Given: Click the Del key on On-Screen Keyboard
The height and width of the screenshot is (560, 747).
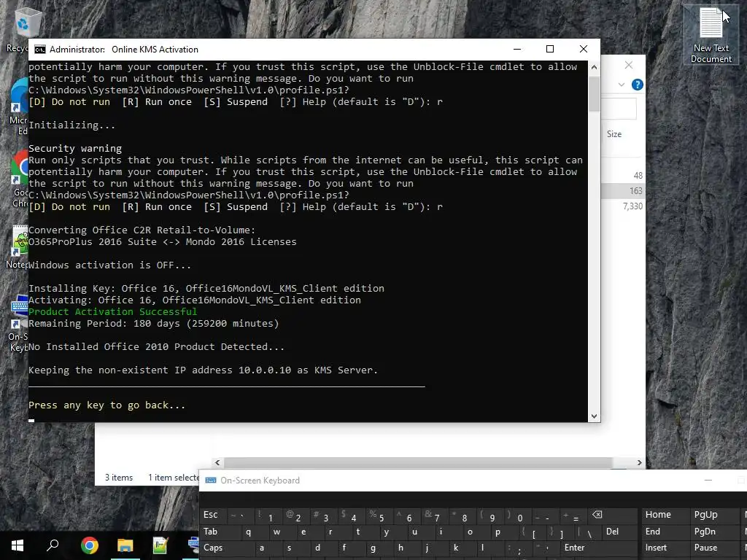Looking at the screenshot, I should pos(619,532).
